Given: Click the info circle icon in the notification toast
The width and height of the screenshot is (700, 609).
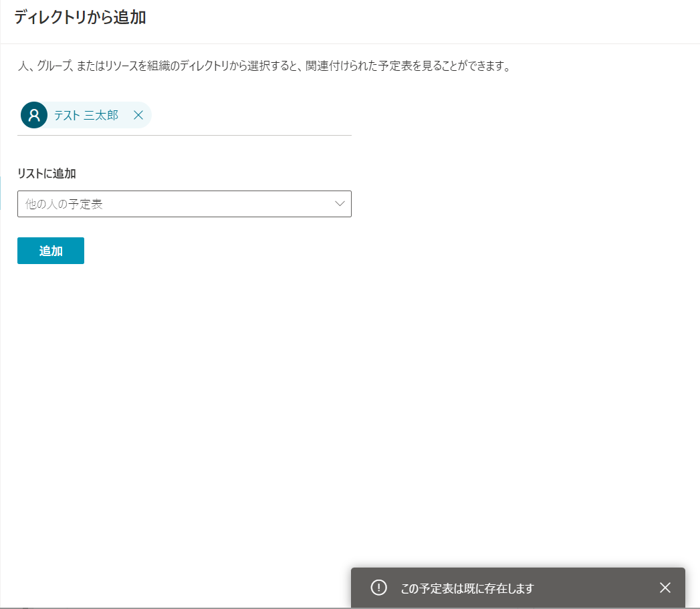Looking at the screenshot, I should 378,588.
